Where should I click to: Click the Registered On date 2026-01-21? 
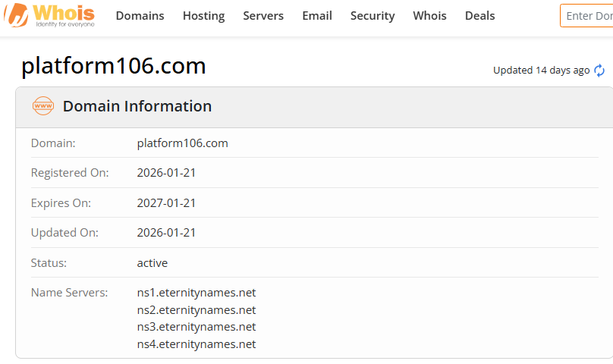click(166, 173)
